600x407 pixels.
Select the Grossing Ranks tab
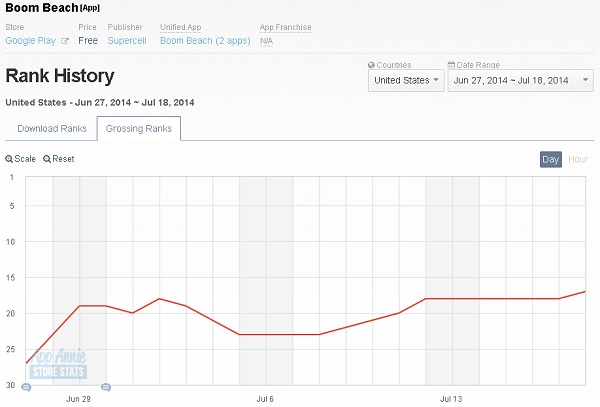click(139, 129)
